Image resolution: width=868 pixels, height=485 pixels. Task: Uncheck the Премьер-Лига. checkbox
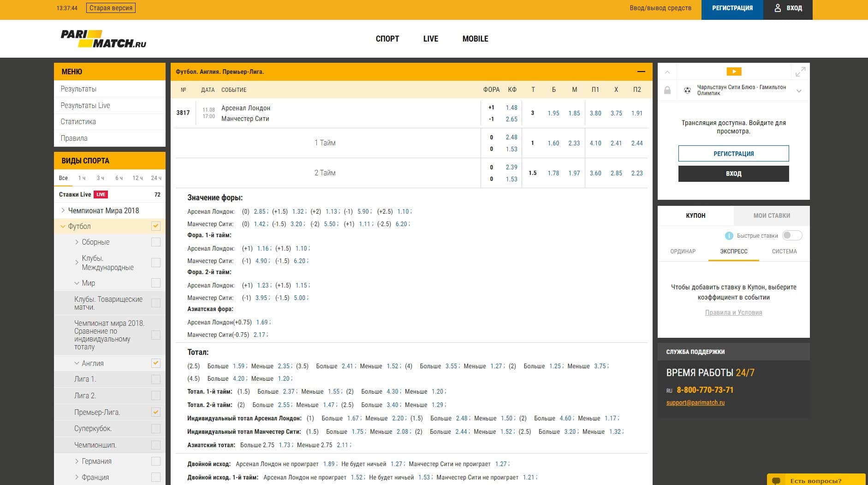click(156, 412)
